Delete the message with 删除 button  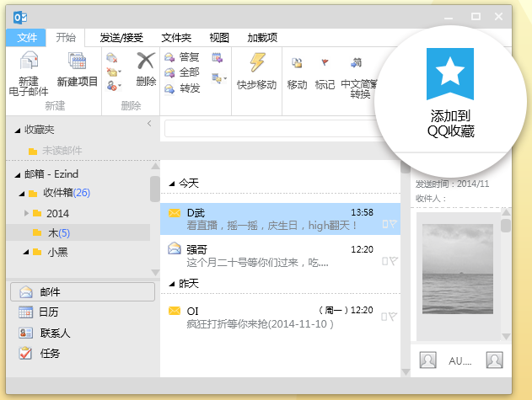pos(146,69)
